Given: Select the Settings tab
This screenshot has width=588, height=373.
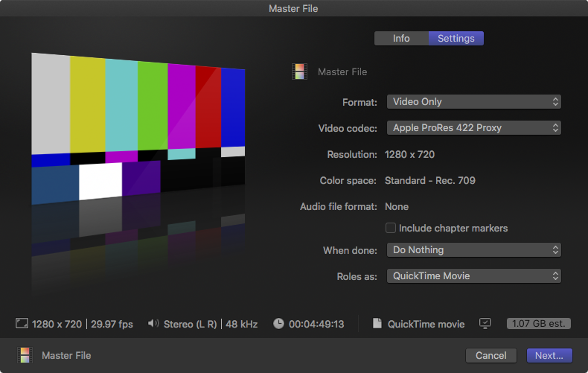Looking at the screenshot, I should tap(456, 38).
